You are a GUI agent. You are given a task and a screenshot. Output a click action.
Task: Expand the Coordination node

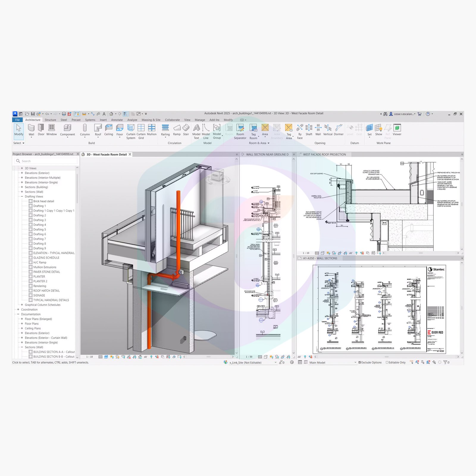(x=18, y=309)
